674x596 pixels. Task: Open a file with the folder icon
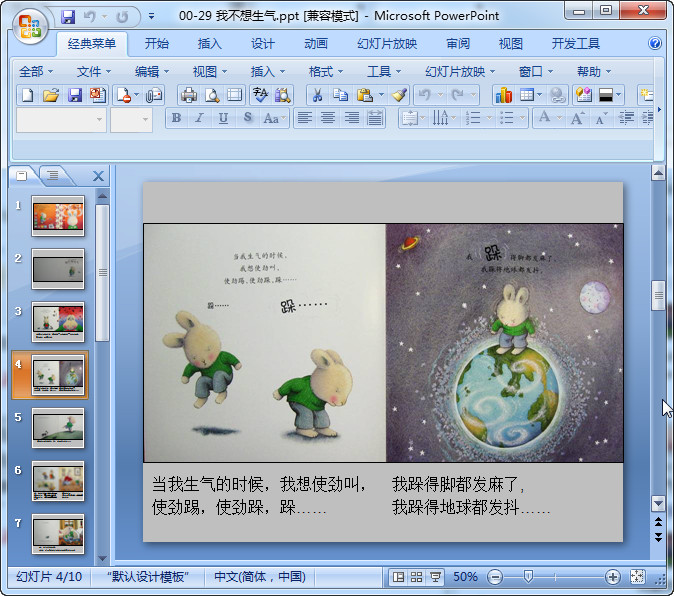pyautogui.click(x=51, y=95)
